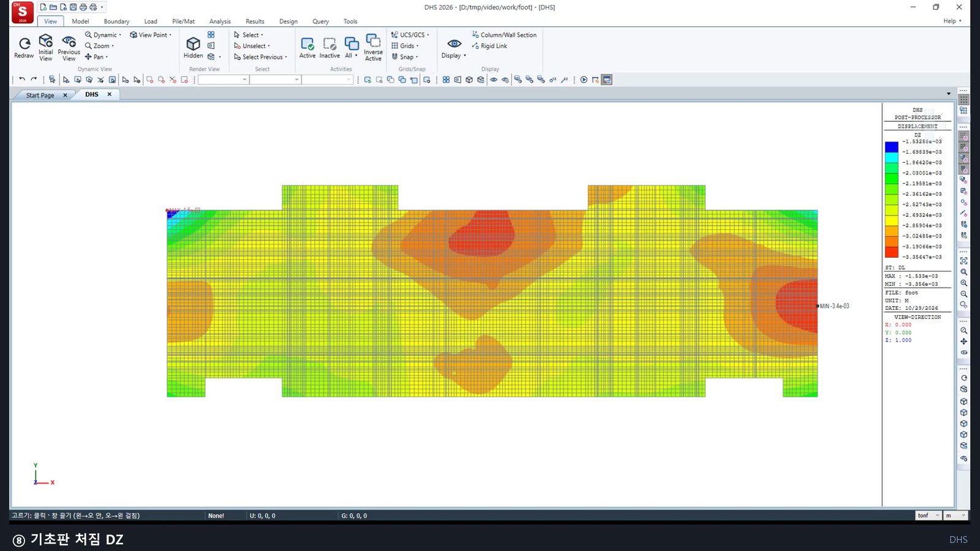
Task: Open the Select Previous dropdown
Action: coord(260,57)
